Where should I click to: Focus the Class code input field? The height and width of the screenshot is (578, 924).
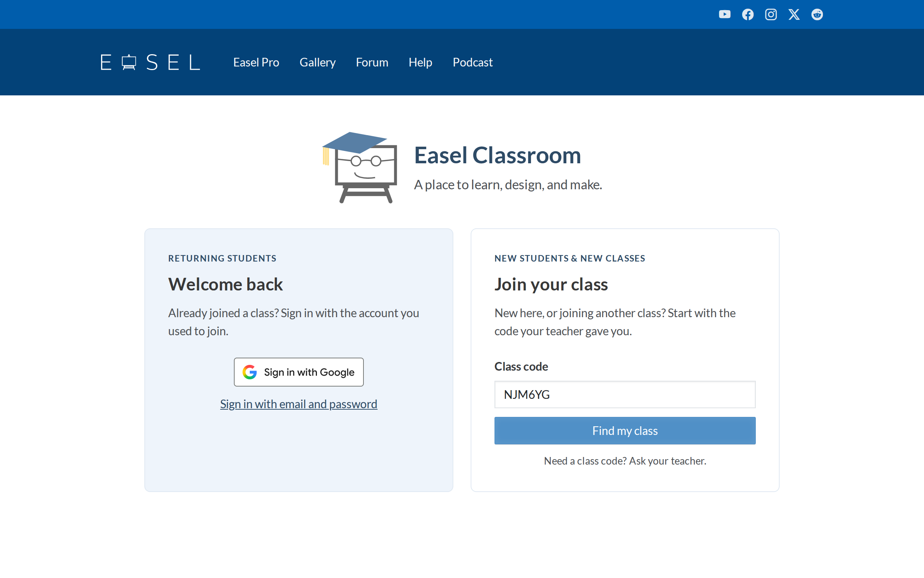click(625, 394)
